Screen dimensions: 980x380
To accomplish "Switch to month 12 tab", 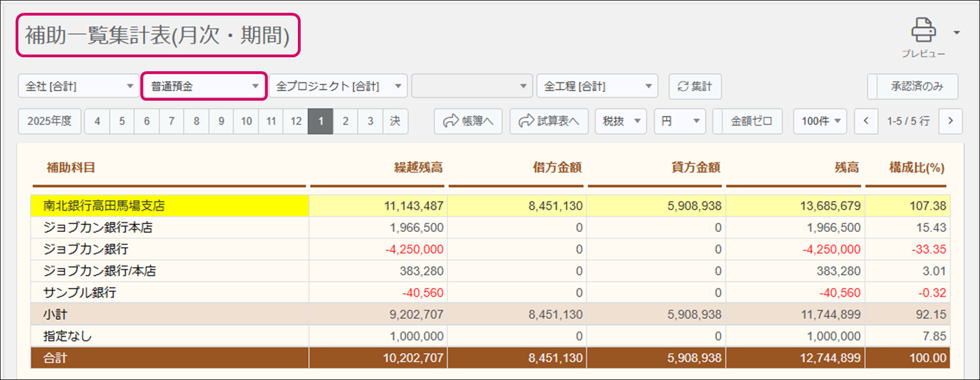I will tap(296, 121).
